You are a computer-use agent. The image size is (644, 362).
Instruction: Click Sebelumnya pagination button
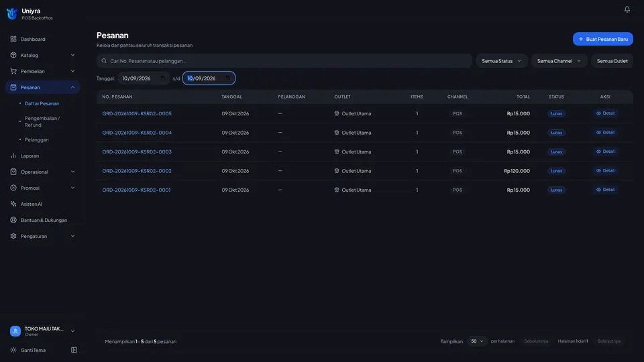click(536, 341)
